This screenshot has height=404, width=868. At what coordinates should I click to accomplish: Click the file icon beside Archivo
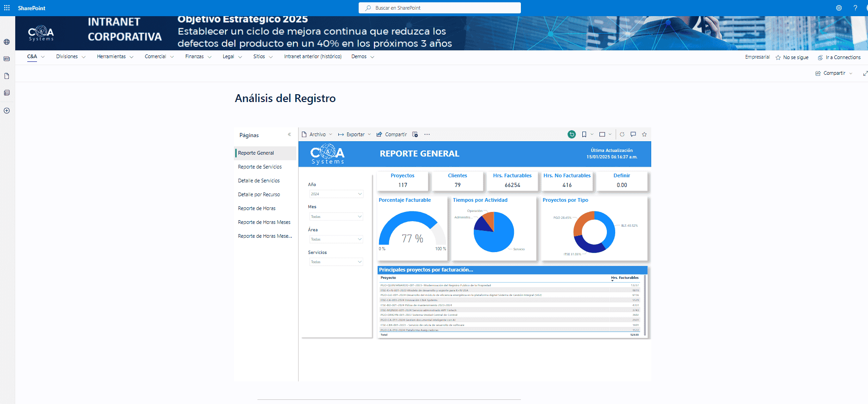304,134
